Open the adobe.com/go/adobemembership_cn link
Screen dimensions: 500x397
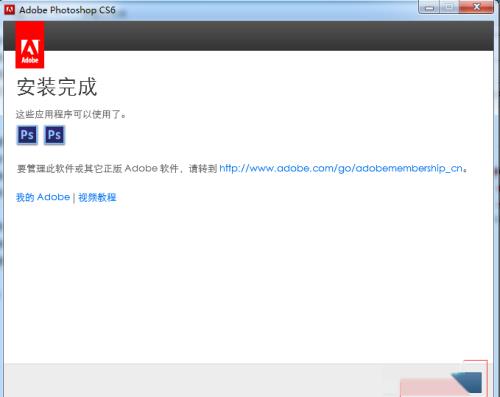[341, 168]
